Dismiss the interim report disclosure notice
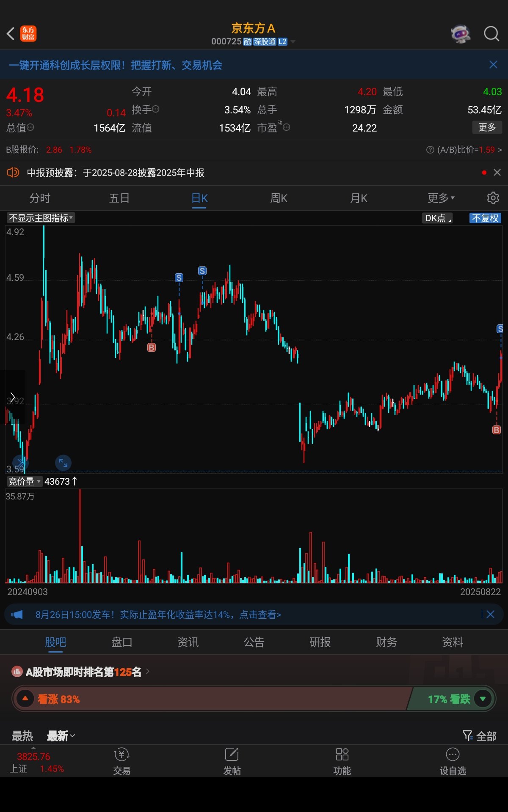 click(497, 173)
